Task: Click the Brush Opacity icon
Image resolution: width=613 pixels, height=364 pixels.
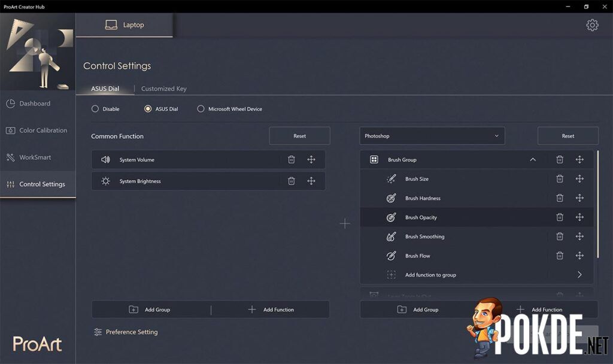Action: pyautogui.click(x=392, y=217)
